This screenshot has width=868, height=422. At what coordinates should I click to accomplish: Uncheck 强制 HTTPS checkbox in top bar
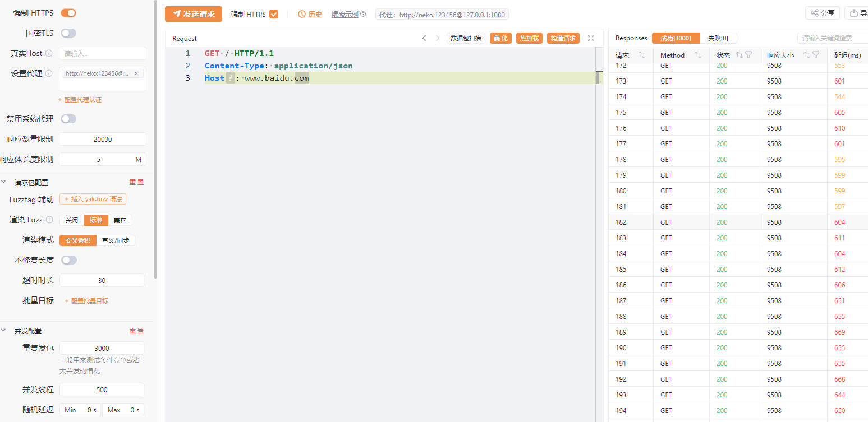click(274, 15)
